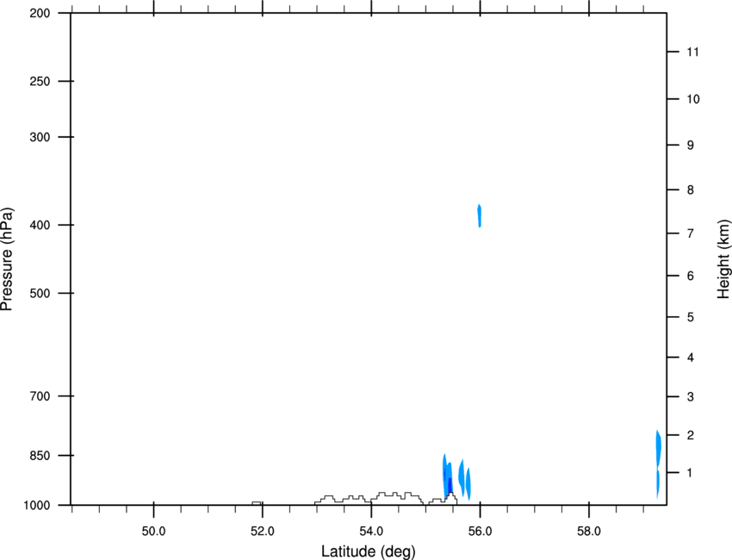Click the 4 km height label
732x560 pixels.
(691, 358)
